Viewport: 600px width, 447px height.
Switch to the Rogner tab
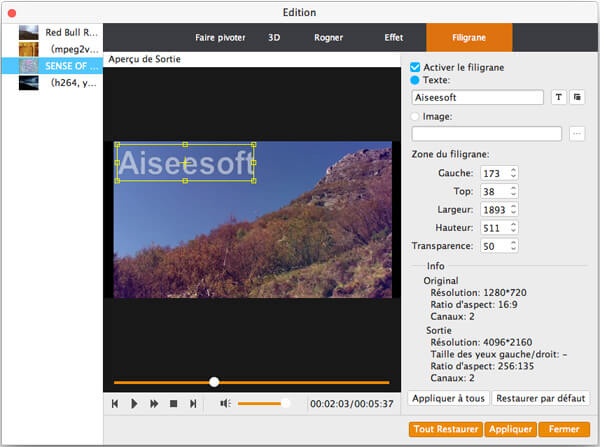pos(328,37)
